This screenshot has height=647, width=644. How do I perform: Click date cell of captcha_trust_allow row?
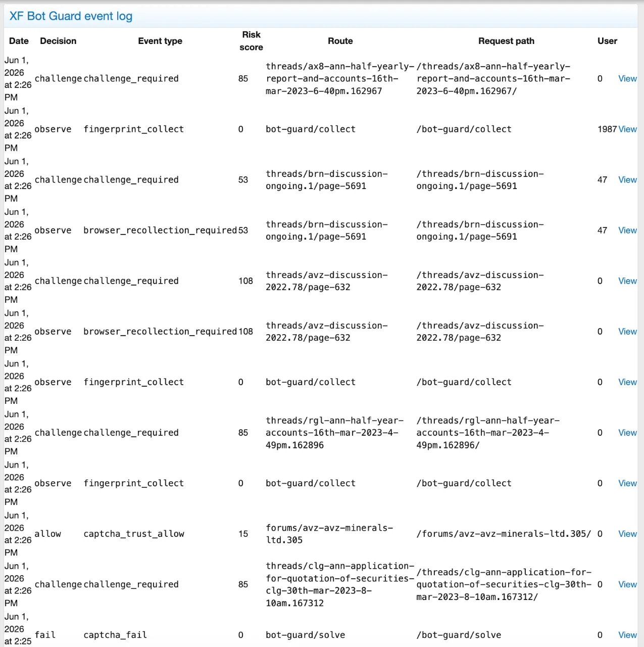[x=18, y=533]
